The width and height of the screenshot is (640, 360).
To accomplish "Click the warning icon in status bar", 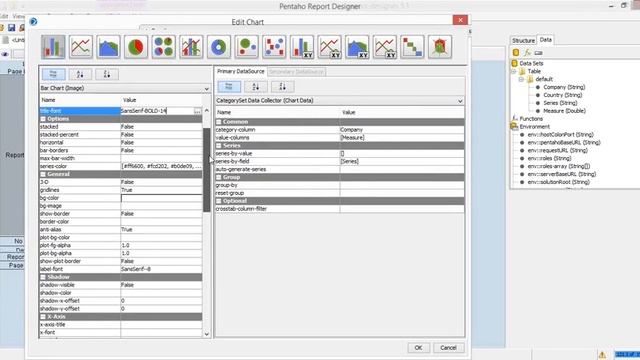I will [x=602, y=354].
